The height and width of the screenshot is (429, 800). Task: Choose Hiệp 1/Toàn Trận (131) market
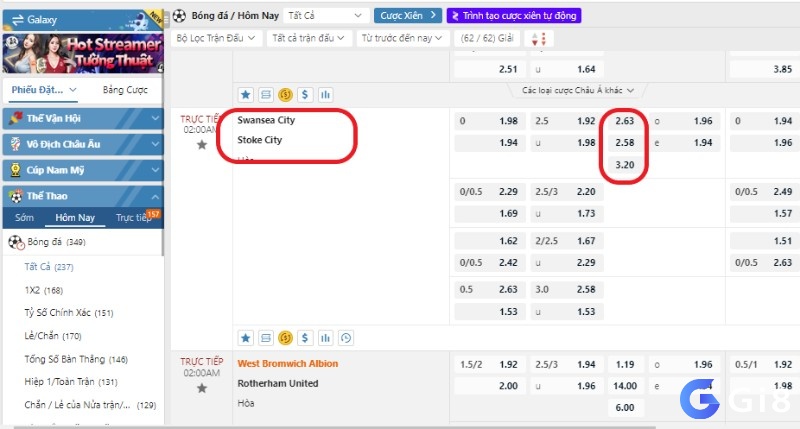click(x=71, y=382)
